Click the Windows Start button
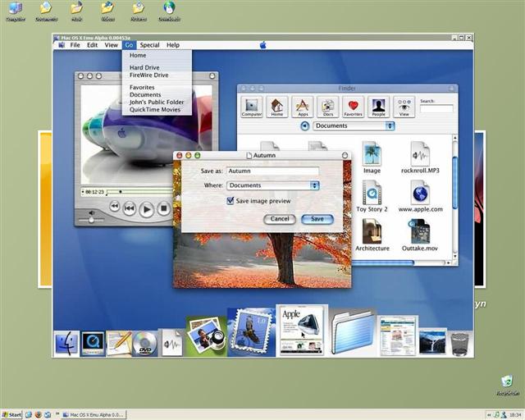Image resolution: width=525 pixels, height=420 pixels. point(11,414)
